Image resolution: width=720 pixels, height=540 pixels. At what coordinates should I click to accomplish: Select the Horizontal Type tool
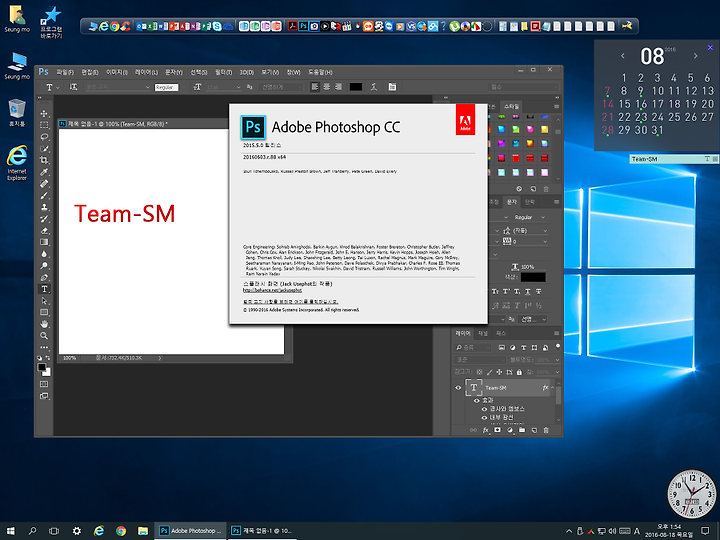pyautogui.click(x=44, y=289)
